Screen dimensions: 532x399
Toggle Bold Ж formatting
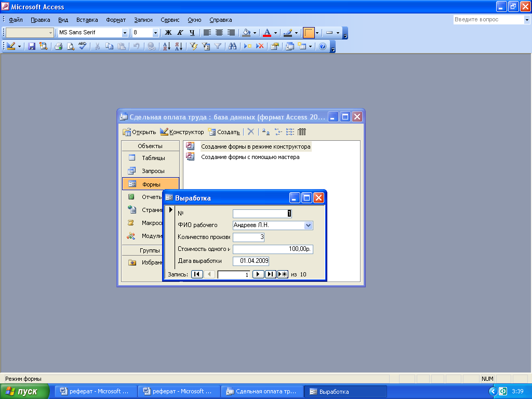tap(168, 33)
